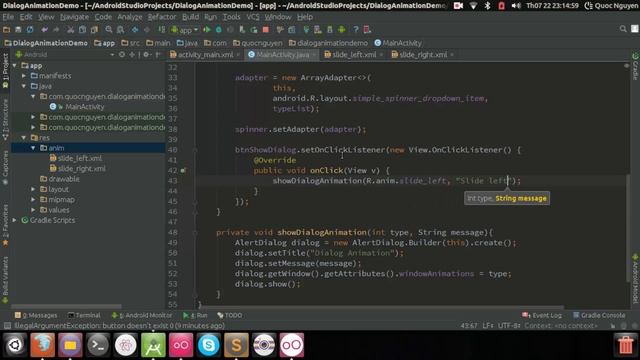Open Skype from the dock
This screenshot has width=640, height=360.
[x=209, y=345]
